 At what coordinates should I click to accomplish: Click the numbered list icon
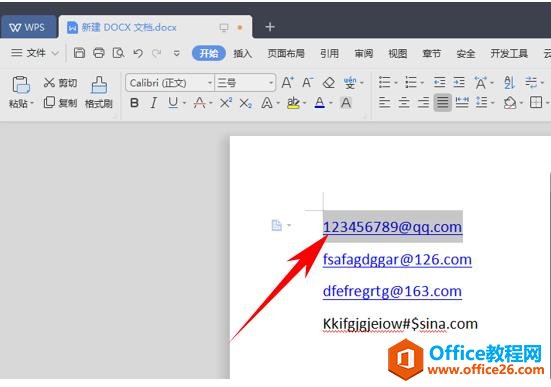[411, 83]
